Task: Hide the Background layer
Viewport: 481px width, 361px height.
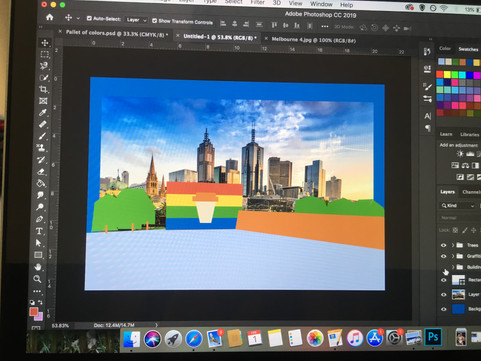Action: pos(443,309)
